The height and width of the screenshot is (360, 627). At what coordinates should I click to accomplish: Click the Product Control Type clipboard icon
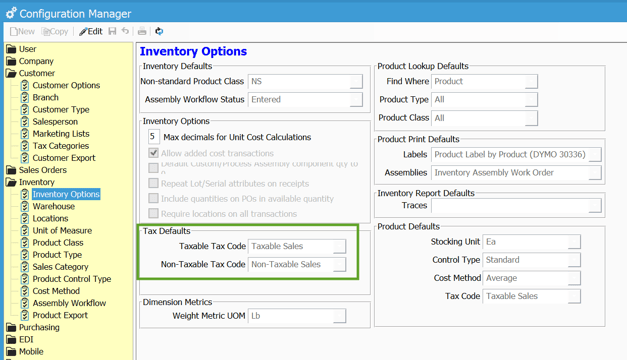coord(25,279)
